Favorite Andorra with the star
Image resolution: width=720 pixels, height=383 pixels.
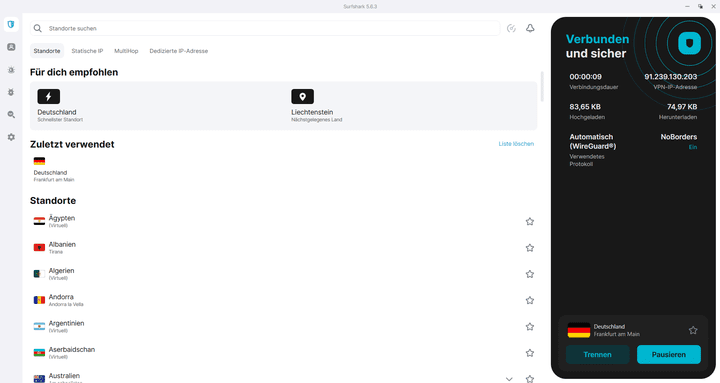[530, 300]
